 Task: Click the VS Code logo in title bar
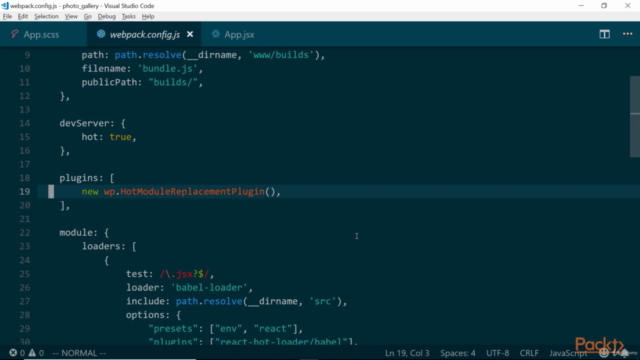tap(4, 6)
